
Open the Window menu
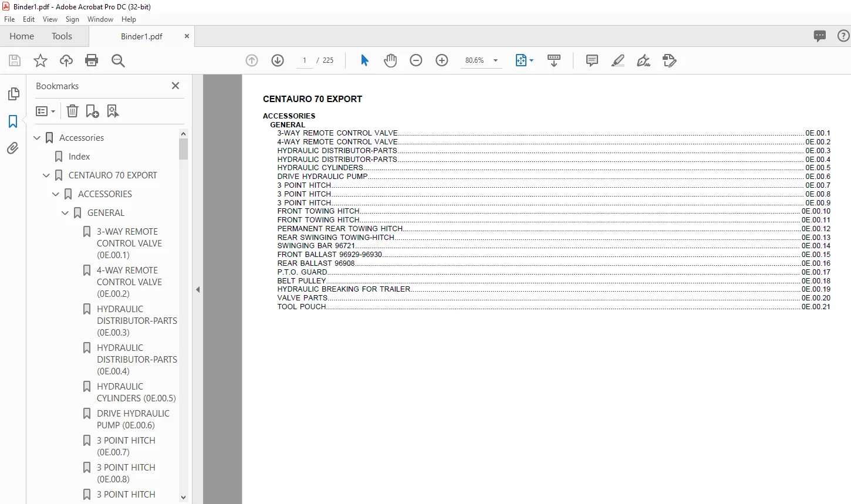[100, 19]
